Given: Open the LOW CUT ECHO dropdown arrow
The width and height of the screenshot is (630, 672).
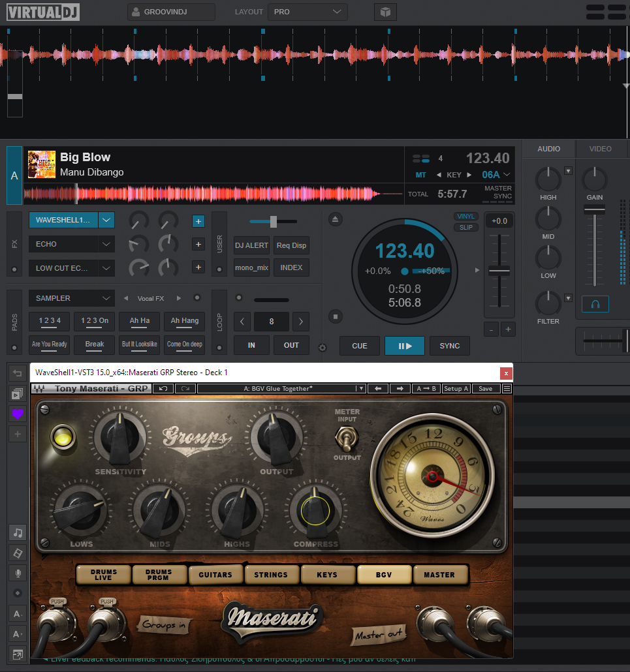Looking at the screenshot, I should [106, 268].
